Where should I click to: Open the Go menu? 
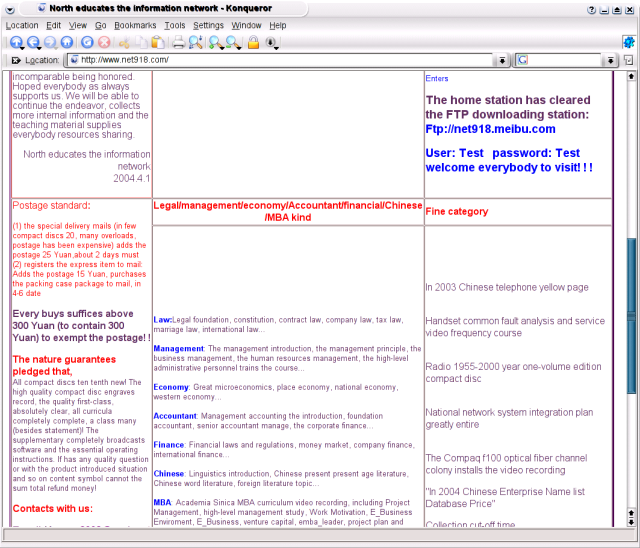click(x=100, y=25)
